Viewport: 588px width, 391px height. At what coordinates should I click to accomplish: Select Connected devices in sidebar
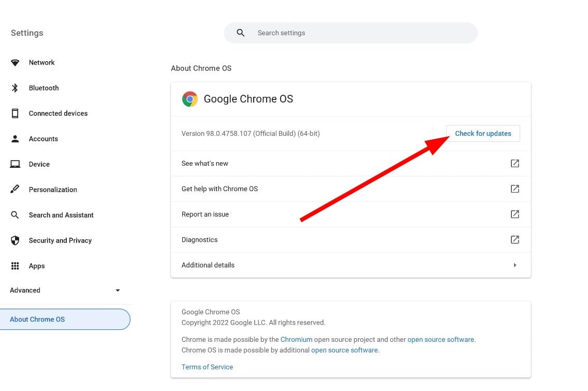(x=58, y=113)
